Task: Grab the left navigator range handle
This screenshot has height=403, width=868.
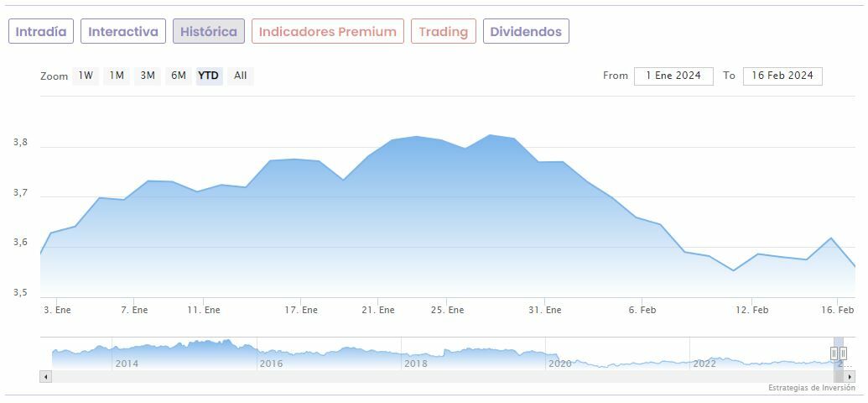Action: point(834,353)
